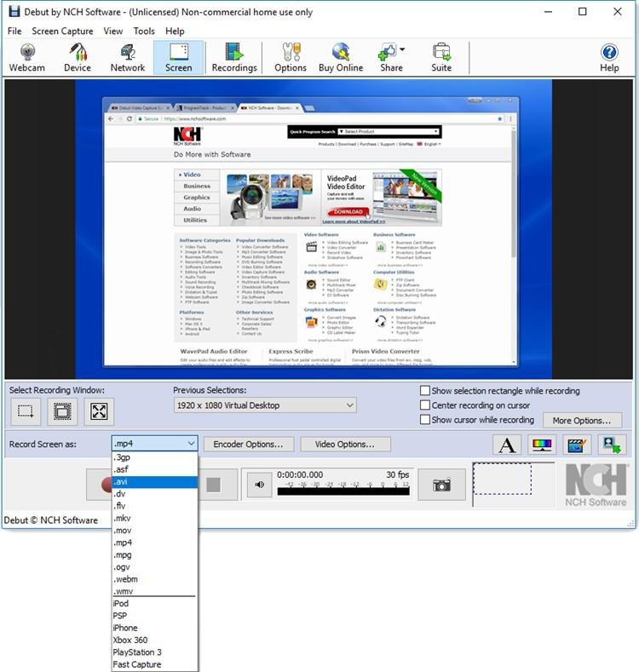The height and width of the screenshot is (672, 639).
Task: Choose .mpg in the format list
Action: (x=154, y=555)
